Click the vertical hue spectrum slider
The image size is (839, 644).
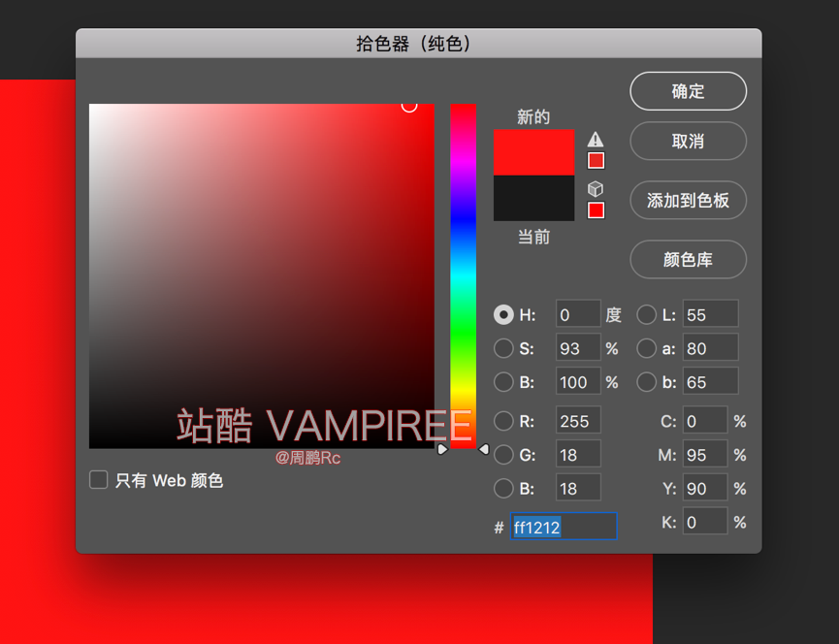click(x=463, y=276)
